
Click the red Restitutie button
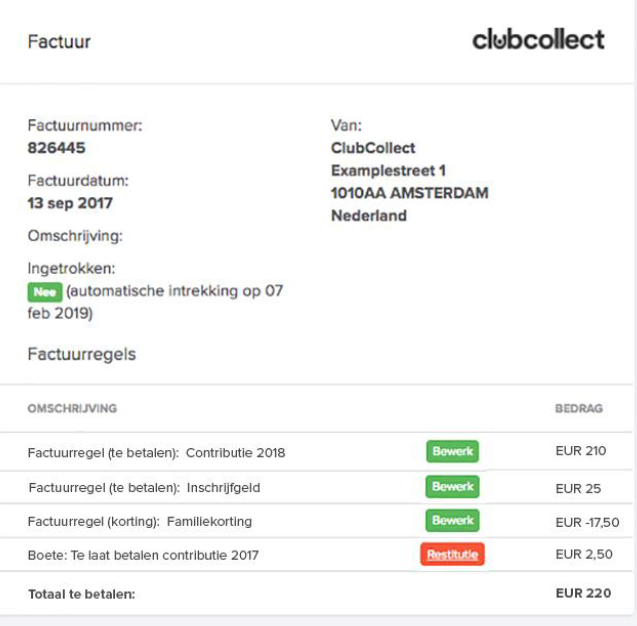(453, 554)
